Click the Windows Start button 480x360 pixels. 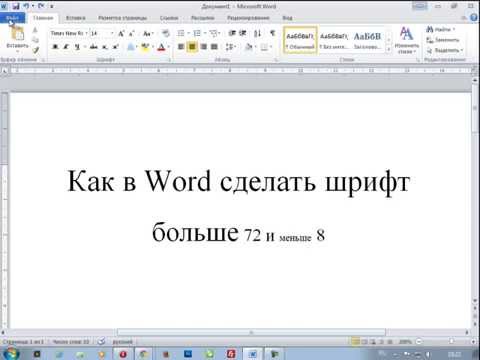click(10, 353)
